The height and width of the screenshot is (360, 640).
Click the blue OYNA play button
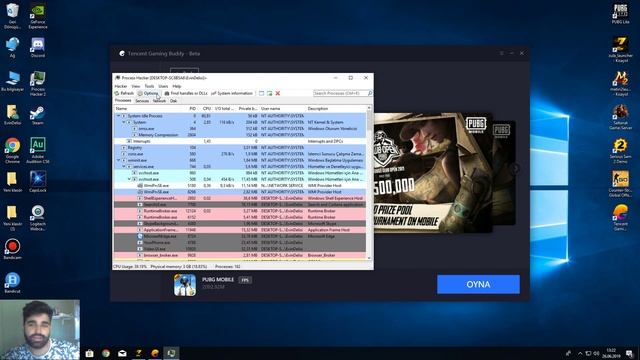pos(478,284)
